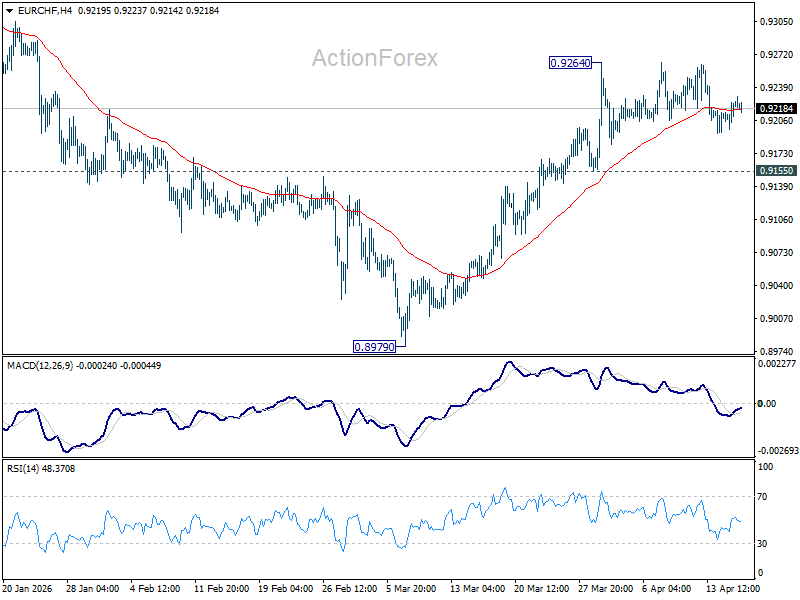Click the RSI 30 level label
The image size is (800, 600).
[762, 544]
